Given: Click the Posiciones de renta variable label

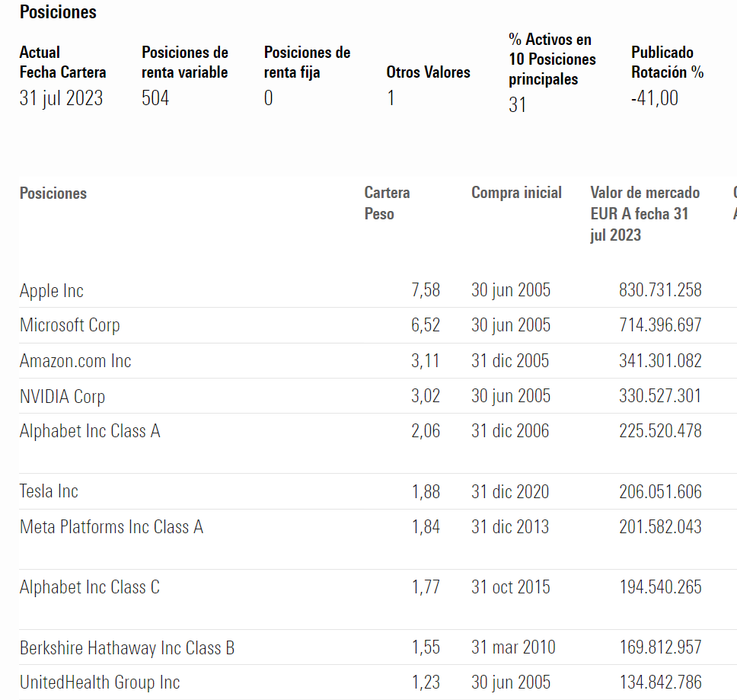Looking at the screenshot, I should [x=185, y=62].
